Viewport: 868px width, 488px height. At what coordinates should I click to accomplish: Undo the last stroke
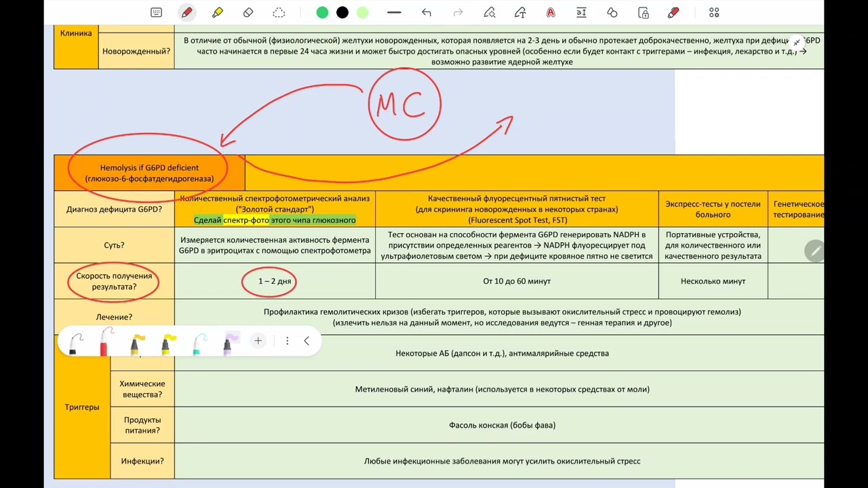[x=426, y=12]
